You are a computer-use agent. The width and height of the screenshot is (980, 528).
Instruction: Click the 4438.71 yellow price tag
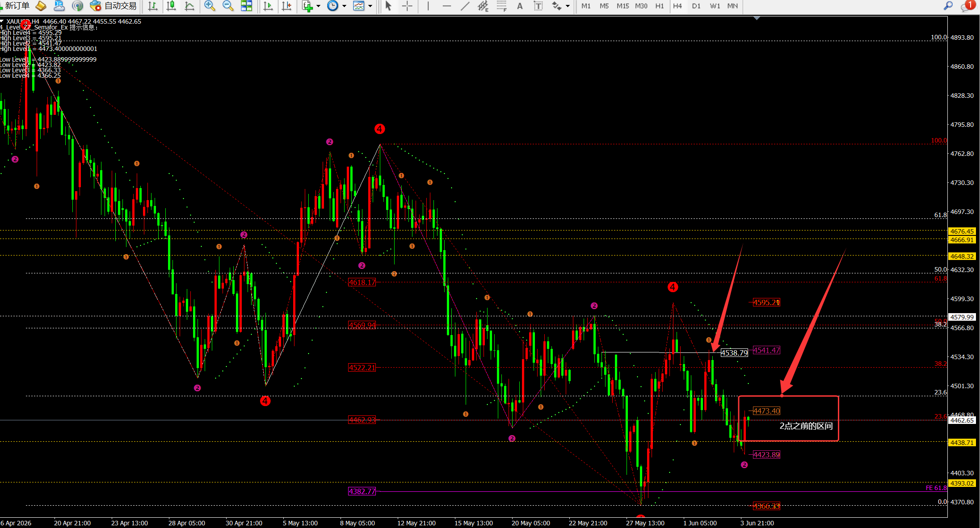pyautogui.click(x=962, y=443)
